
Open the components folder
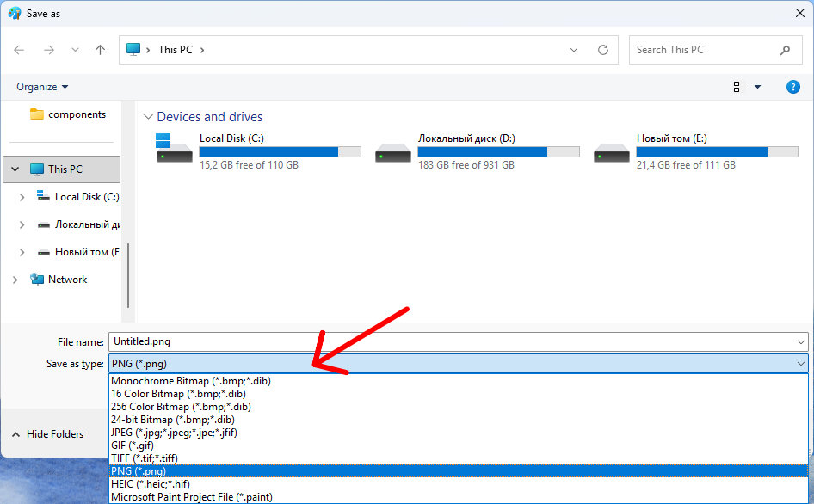click(x=73, y=114)
